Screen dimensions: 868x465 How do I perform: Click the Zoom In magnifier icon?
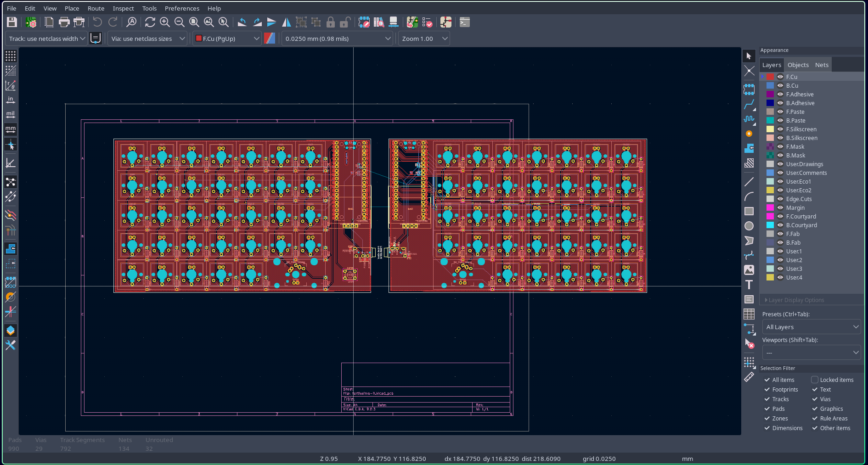click(165, 22)
